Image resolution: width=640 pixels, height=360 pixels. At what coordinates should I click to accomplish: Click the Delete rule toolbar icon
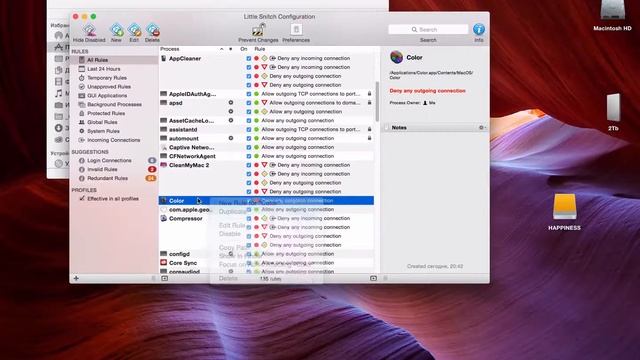pyautogui.click(x=152, y=30)
